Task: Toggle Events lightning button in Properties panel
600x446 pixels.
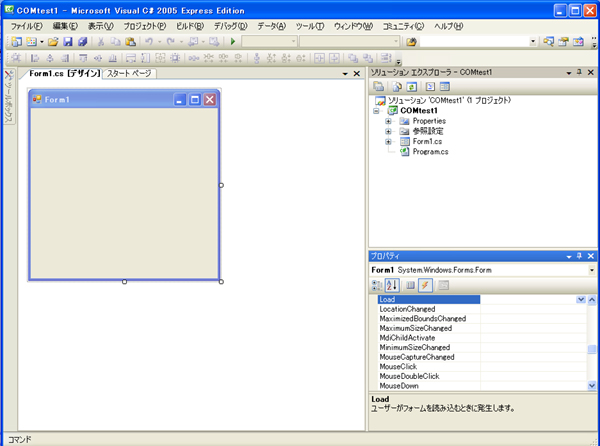Action: point(425,285)
